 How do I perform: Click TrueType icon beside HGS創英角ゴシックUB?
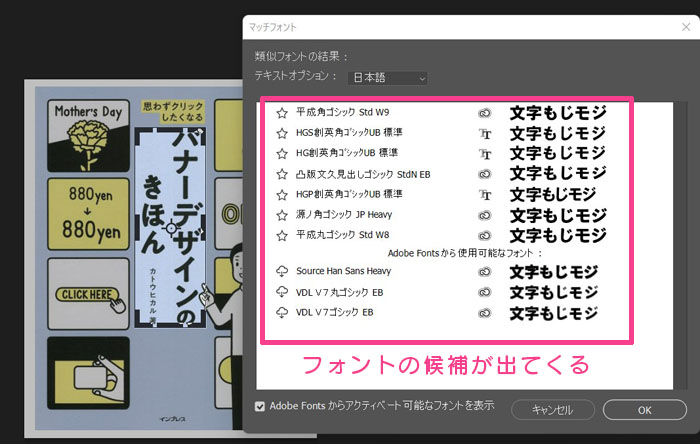(x=485, y=133)
